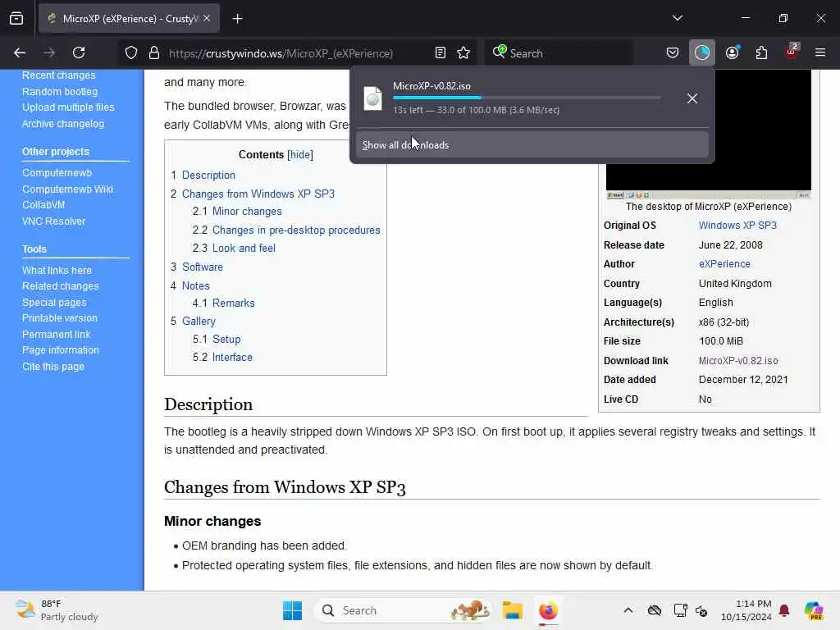Open a new tab with the plus icon

point(237,19)
